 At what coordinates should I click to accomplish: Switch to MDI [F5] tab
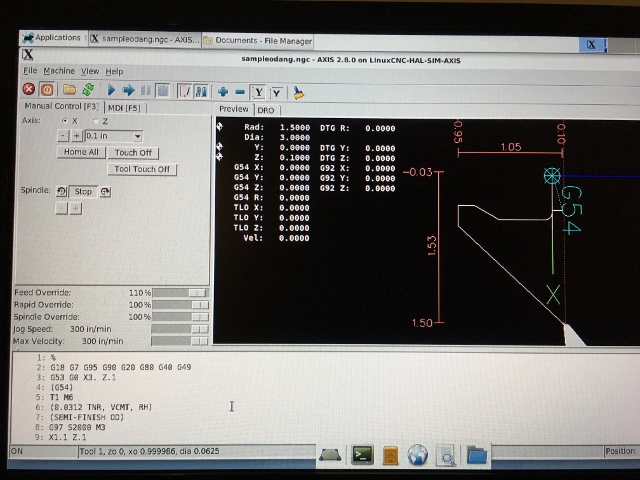[x=124, y=108]
